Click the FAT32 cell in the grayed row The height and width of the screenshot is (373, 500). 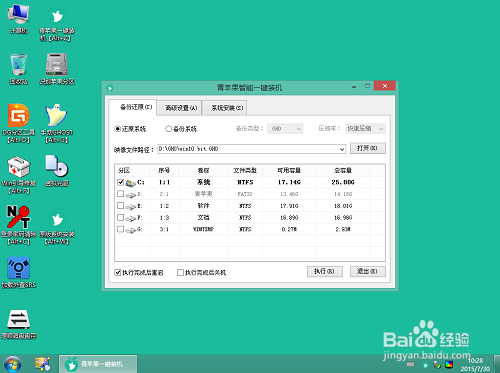pos(245,194)
